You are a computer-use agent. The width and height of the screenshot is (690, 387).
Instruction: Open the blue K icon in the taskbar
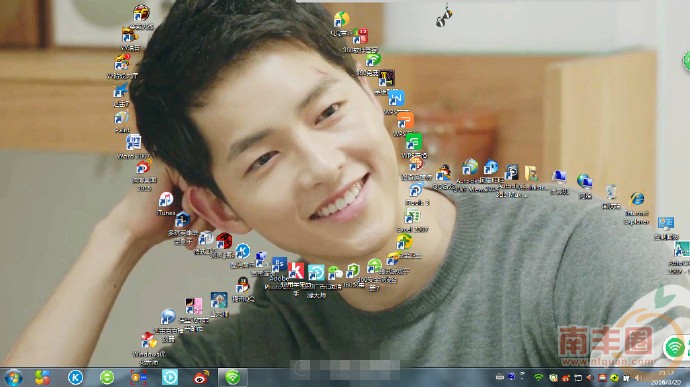(x=75, y=377)
